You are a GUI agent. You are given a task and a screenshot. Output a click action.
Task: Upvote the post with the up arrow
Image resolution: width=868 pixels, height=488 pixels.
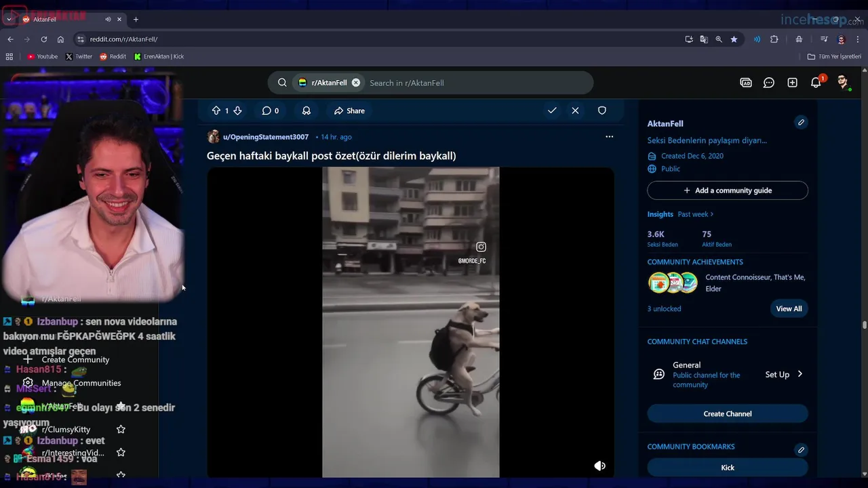click(x=216, y=110)
